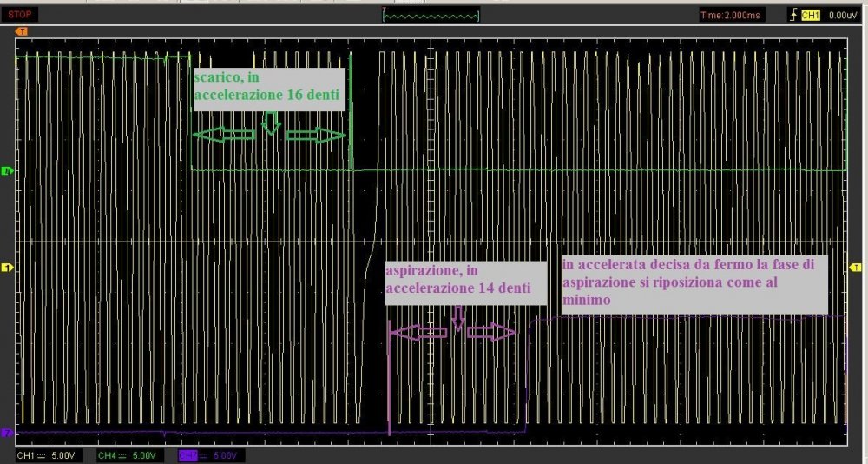868x464 pixels.
Task: Click the green down arrow under scarico label
Action: (271, 123)
